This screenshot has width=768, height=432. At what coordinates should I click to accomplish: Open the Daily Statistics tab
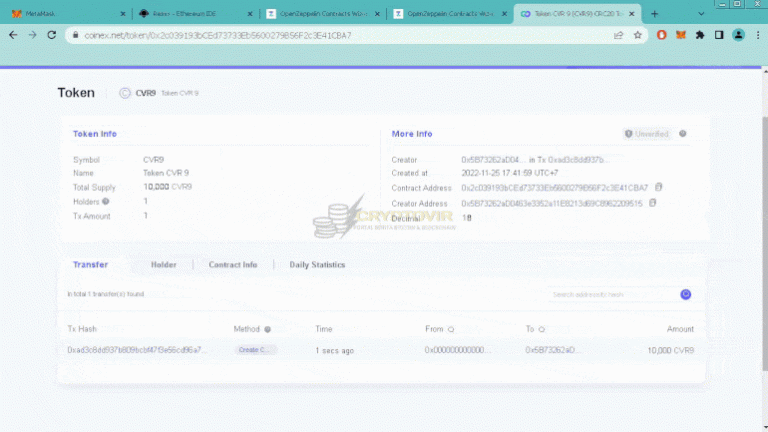(317, 265)
